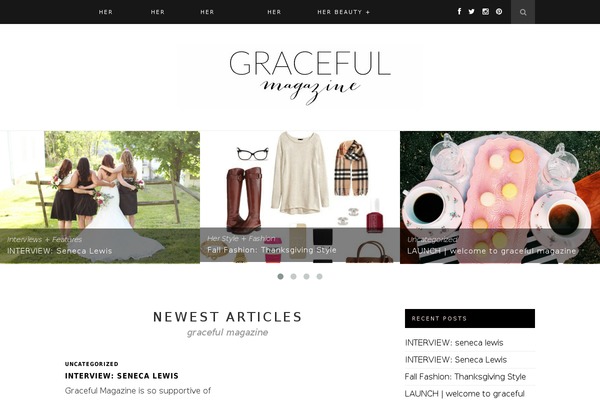Click the UNCATEGORIZED category label above article
The height and width of the screenshot is (400, 600).
click(91, 364)
